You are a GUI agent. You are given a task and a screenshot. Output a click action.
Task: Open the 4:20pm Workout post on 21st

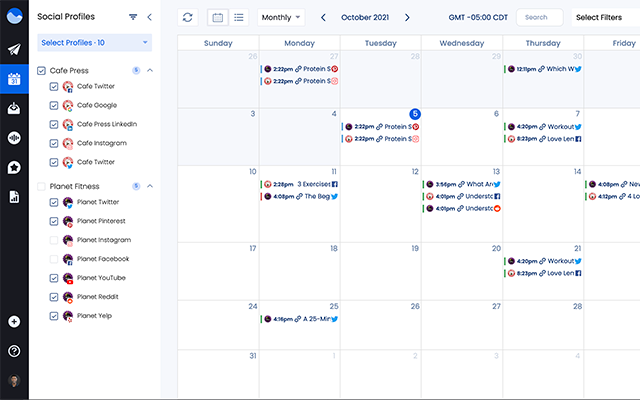(543, 261)
